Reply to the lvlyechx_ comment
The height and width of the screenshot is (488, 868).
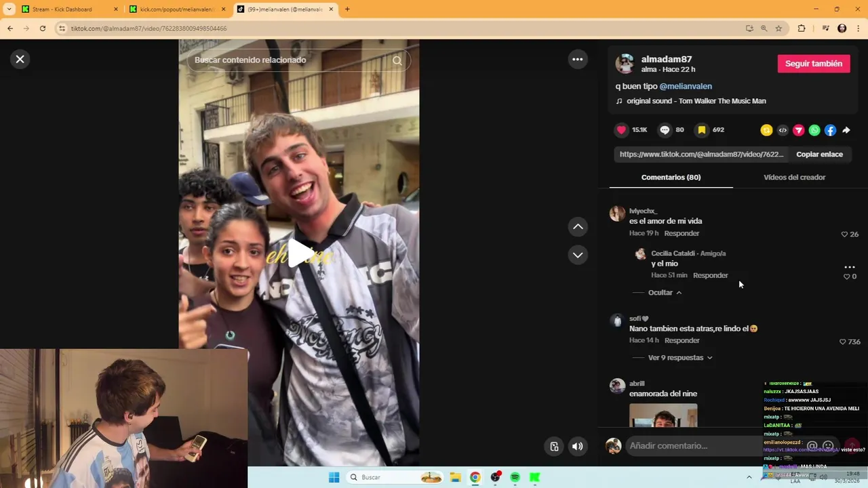[682, 233]
